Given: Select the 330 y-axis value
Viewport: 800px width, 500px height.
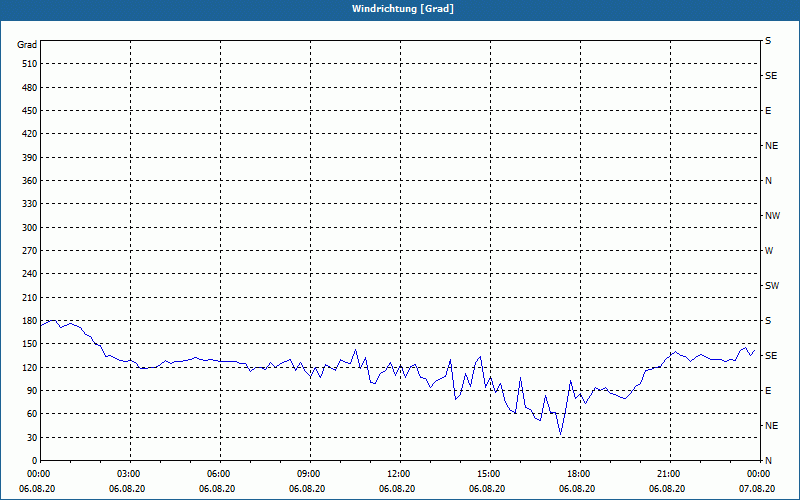Looking at the screenshot, I should tap(30, 204).
